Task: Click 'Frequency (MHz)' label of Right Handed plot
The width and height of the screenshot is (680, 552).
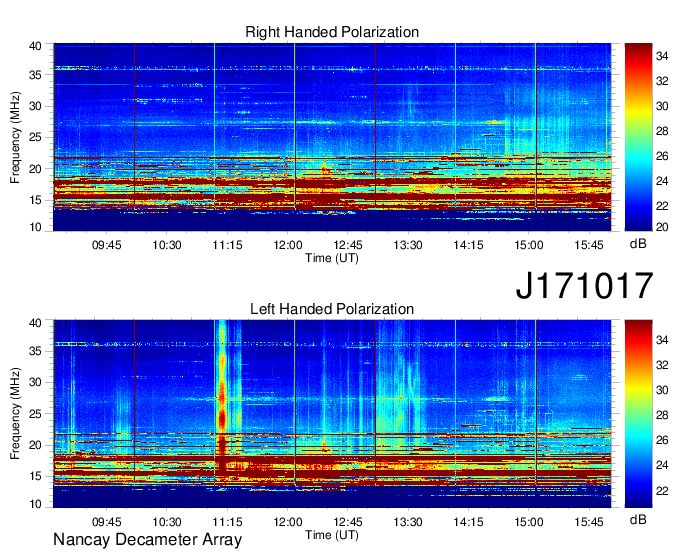Action: pos(15,137)
